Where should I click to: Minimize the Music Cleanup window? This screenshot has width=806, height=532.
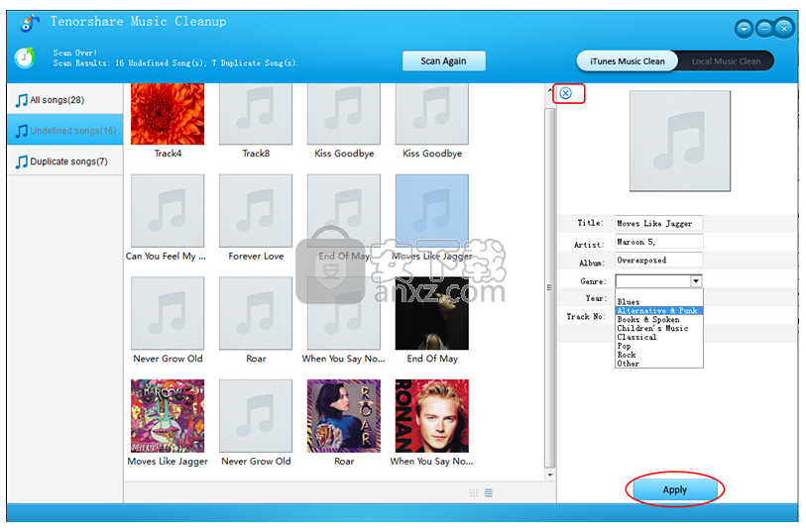(764, 29)
